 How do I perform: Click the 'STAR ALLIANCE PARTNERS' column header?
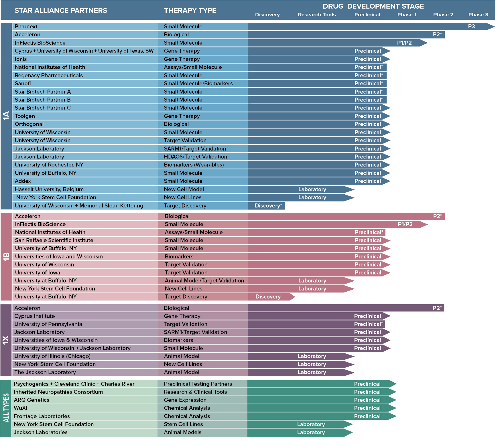pos(61,11)
